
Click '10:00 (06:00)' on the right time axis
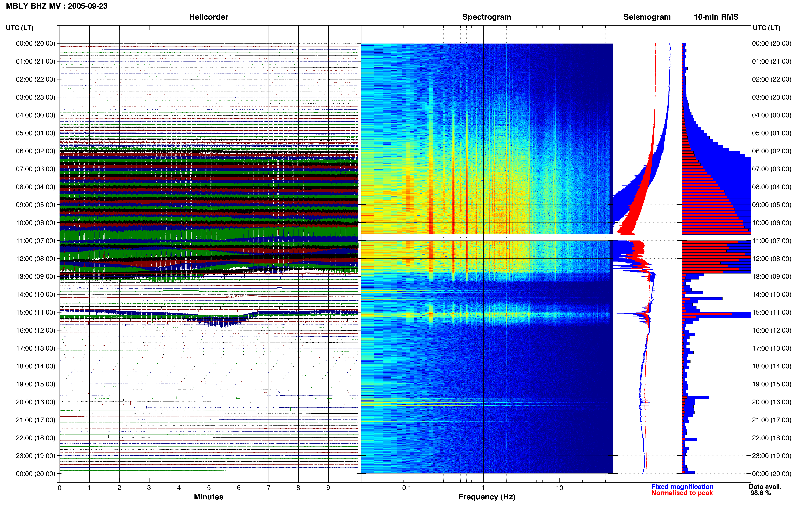[772, 223]
